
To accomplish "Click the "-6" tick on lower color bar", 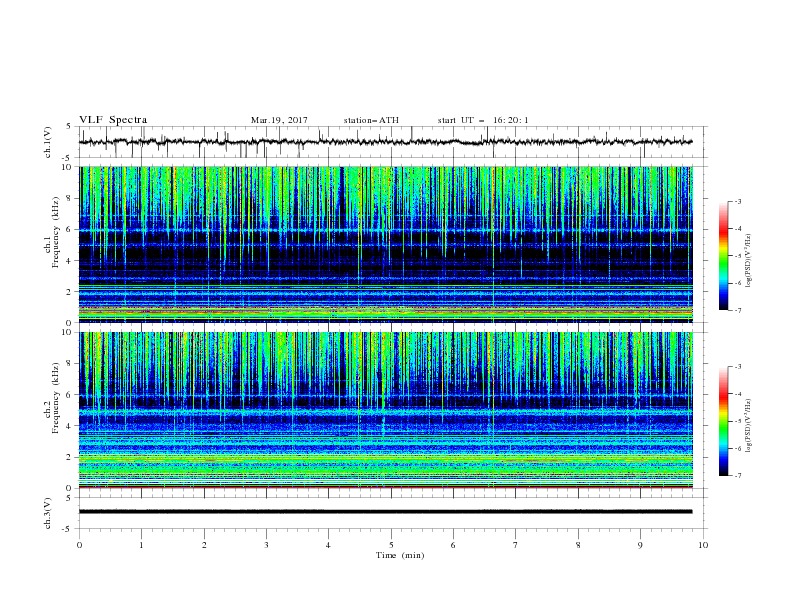I will (738, 448).
